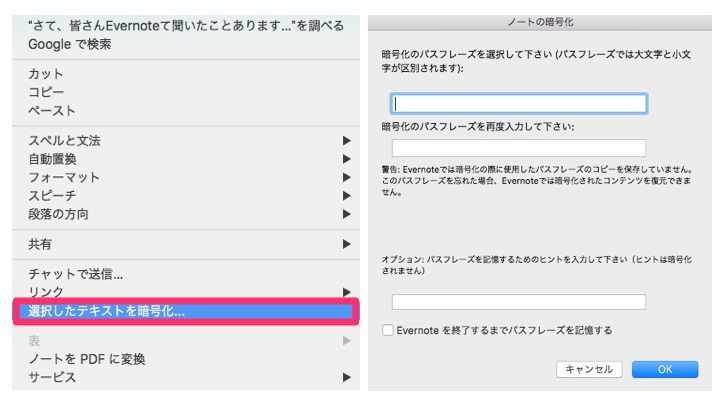
Task: Open the 自動置換 submenu
Action: click(x=53, y=159)
